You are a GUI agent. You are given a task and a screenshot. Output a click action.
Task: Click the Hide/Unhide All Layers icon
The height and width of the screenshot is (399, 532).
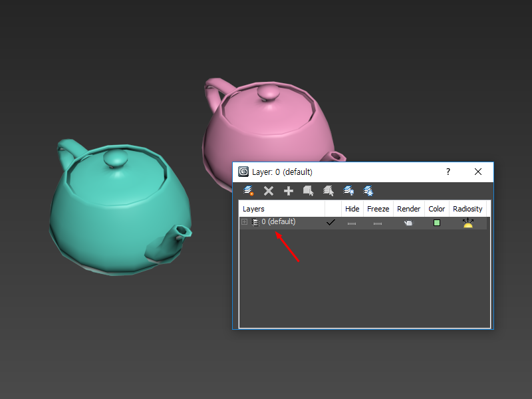click(x=348, y=191)
